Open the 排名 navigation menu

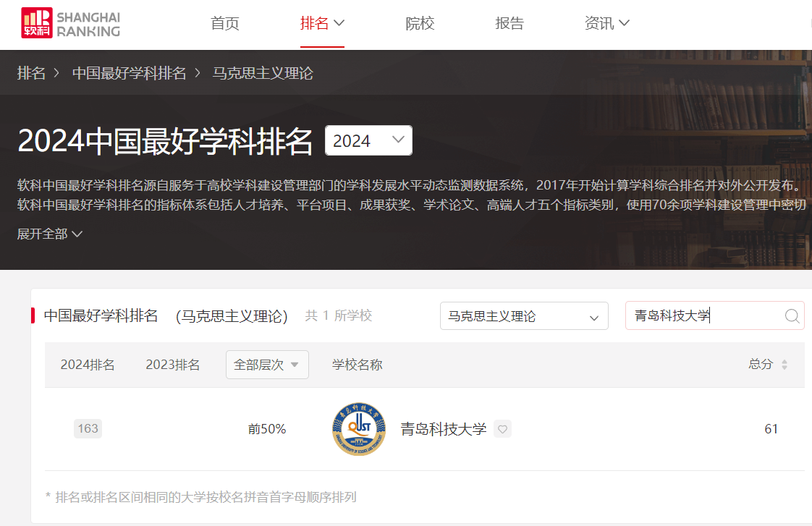tap(322, 23)
